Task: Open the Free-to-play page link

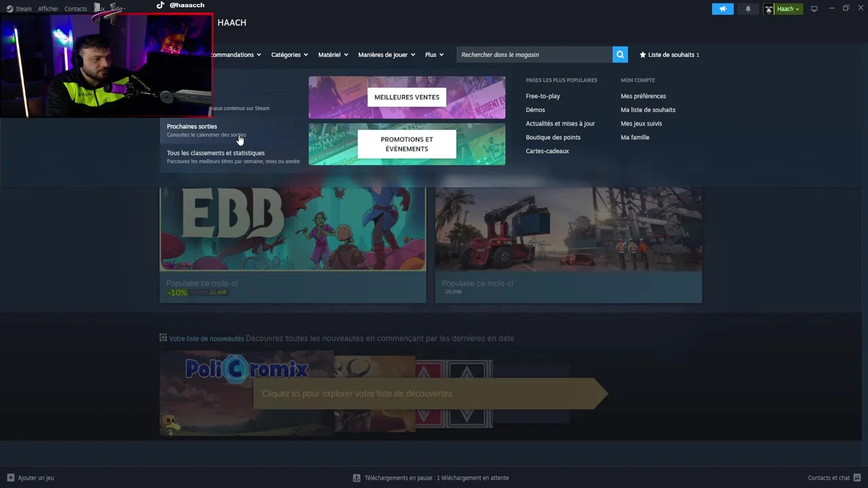Action: (542, 96)
